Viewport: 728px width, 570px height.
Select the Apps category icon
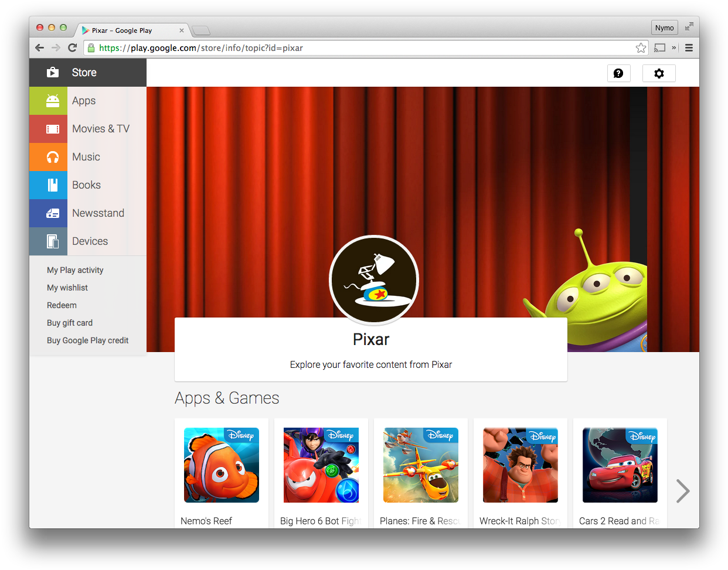(49, 101)
